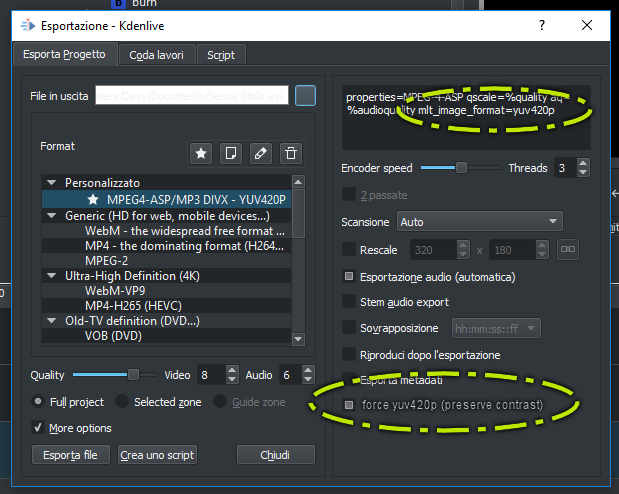This screenshot has height=494, width=619.
Task: Open the Script tab
Action: click(221, 55)
